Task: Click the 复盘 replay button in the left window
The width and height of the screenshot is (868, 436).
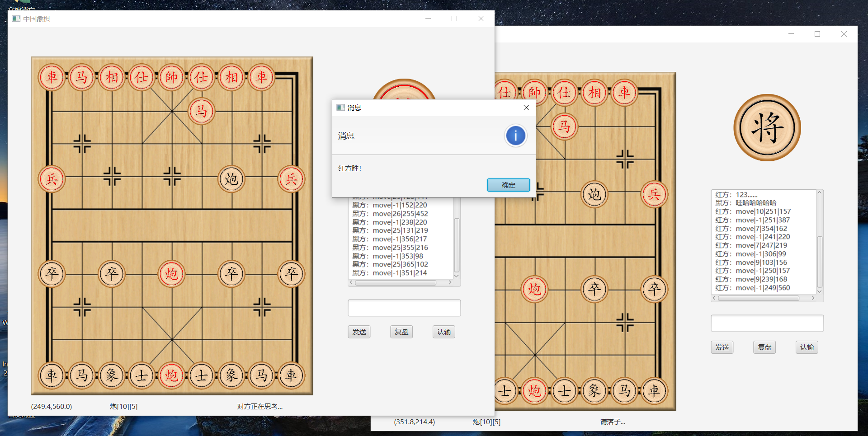Action: (x=401, y=332)
